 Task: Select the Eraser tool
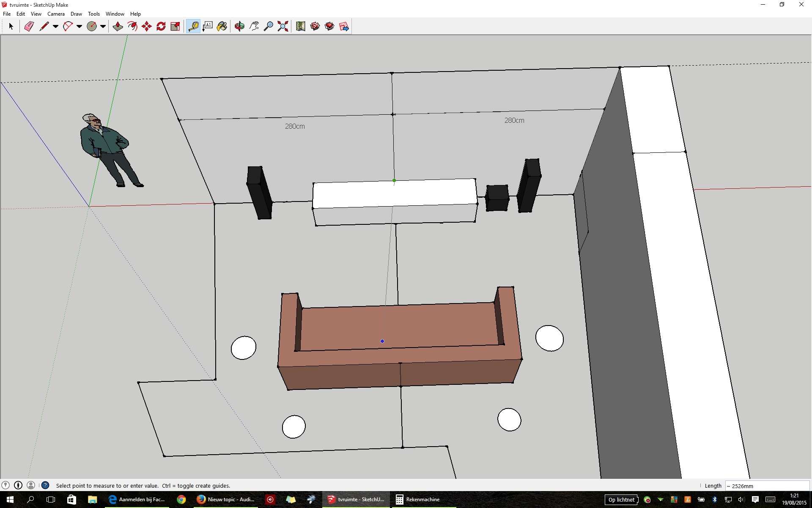[x=29, y=26]
